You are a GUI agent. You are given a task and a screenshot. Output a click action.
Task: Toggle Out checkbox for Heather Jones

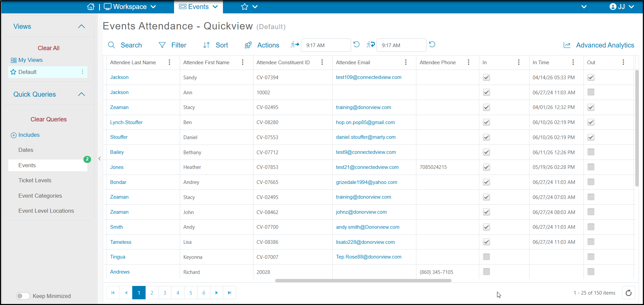[591, 167]
